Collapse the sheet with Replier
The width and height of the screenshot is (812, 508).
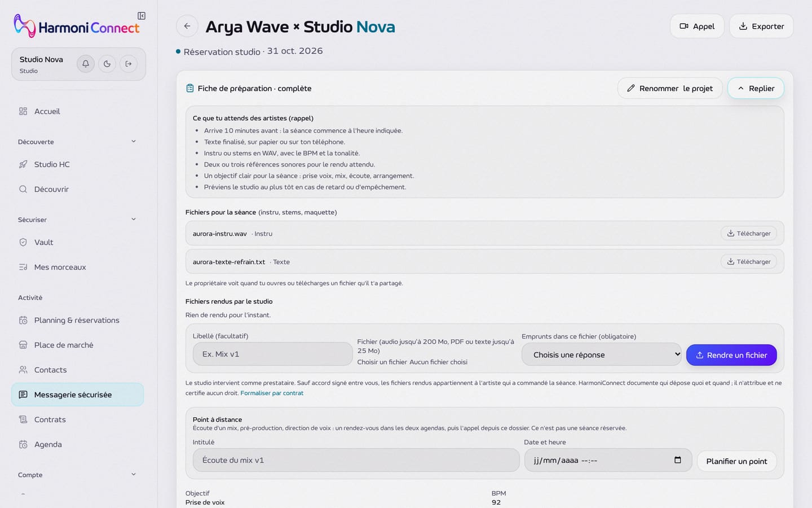click(756, 88)
